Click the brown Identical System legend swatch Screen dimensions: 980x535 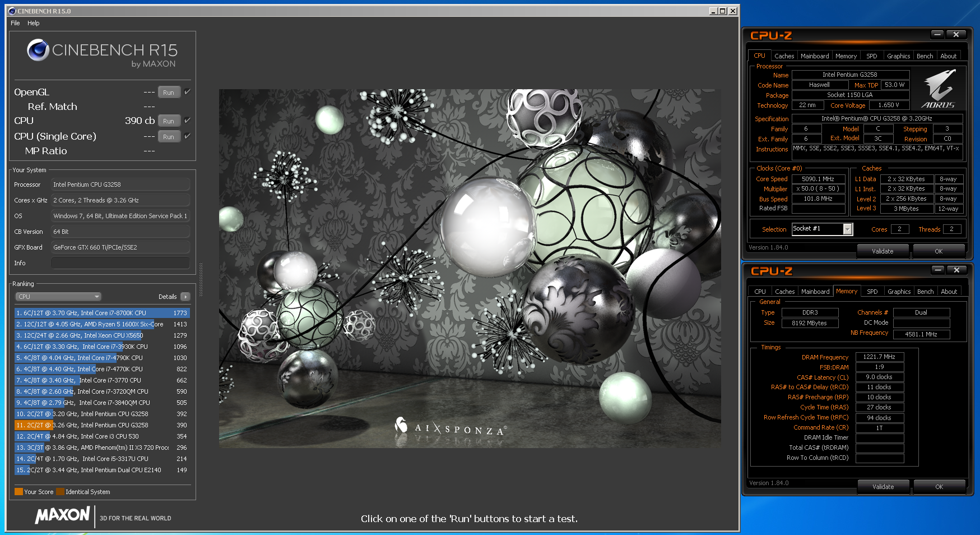60,492
